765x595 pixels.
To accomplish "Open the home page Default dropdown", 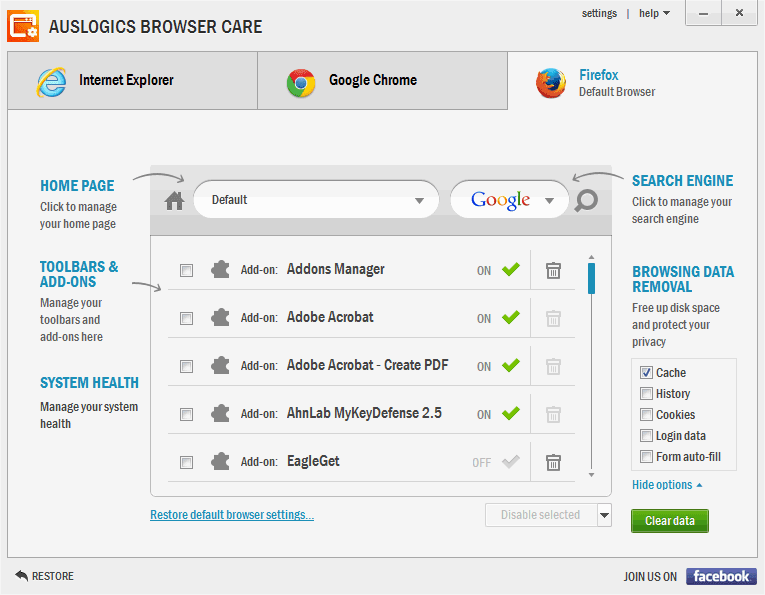I will (x=317, y=200).
